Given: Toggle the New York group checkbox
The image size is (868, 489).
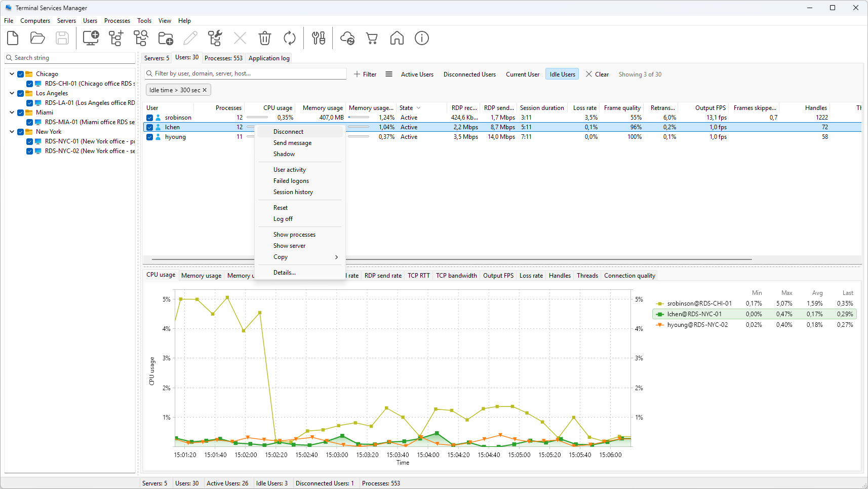Looking at the screenshot, I should 21,132.
